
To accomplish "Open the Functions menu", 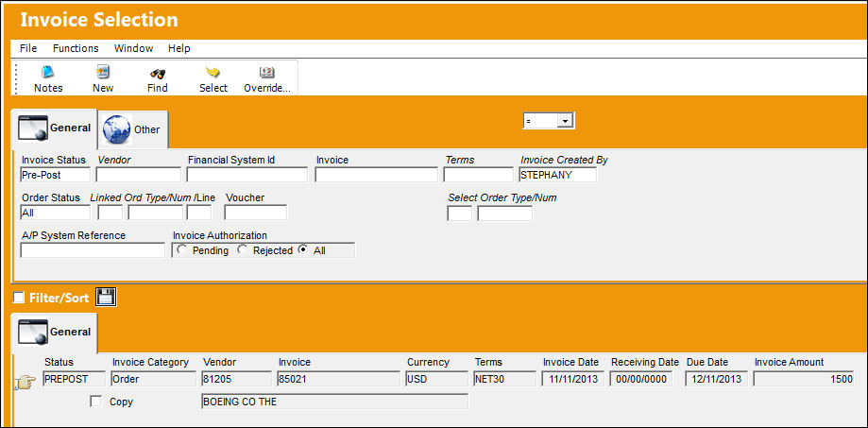I will [x=76, y=48].
